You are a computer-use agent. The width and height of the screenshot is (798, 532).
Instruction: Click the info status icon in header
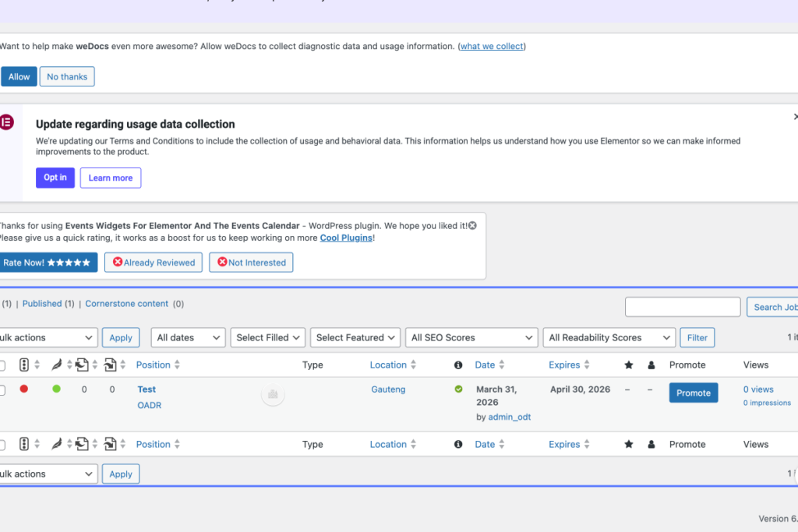pyautogui.click(x=458, y=365)
